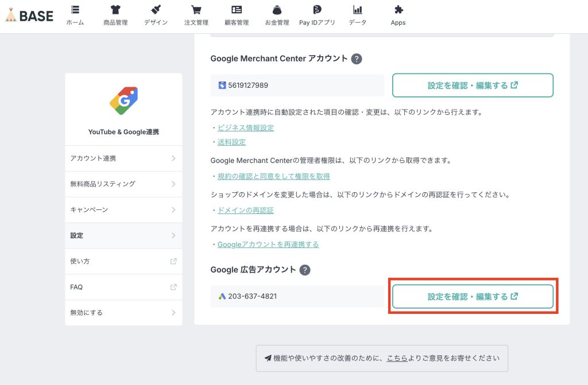Click Merchant Center icon next to 5619127989
Viewport: 588px width, 385px height.
222,85
